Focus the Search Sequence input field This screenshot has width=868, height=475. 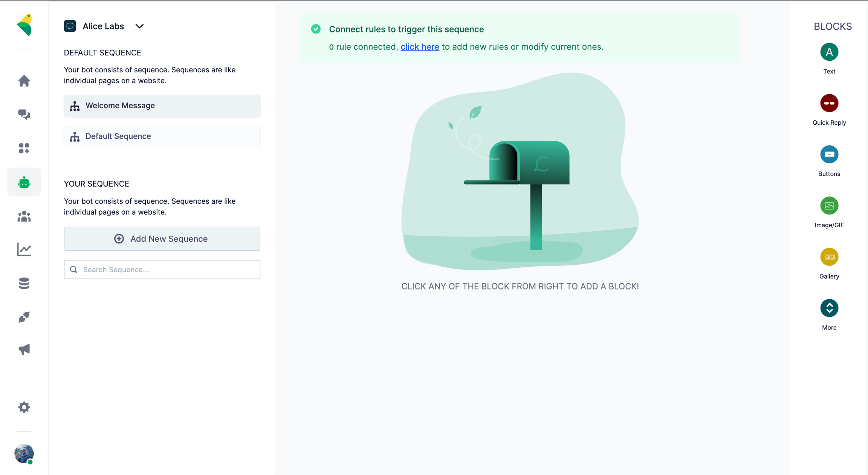166,270
